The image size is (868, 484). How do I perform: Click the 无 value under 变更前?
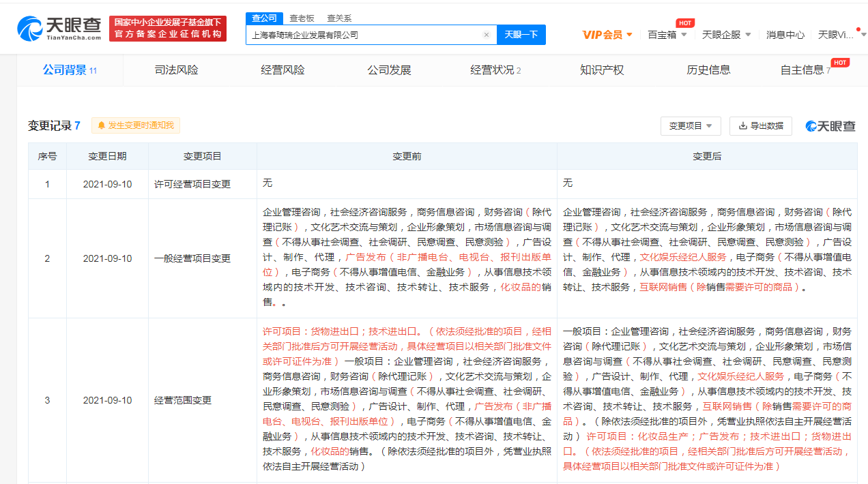click(x=267, y=183)
